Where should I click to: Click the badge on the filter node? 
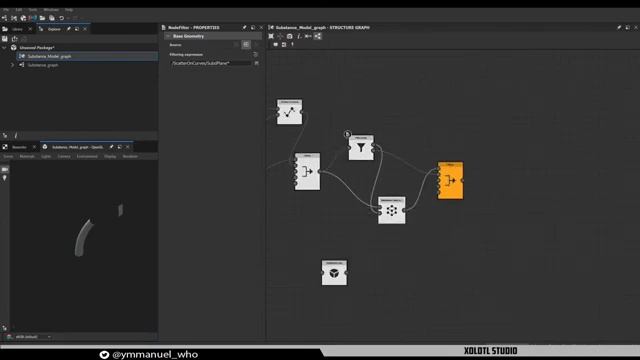(347, 133)
